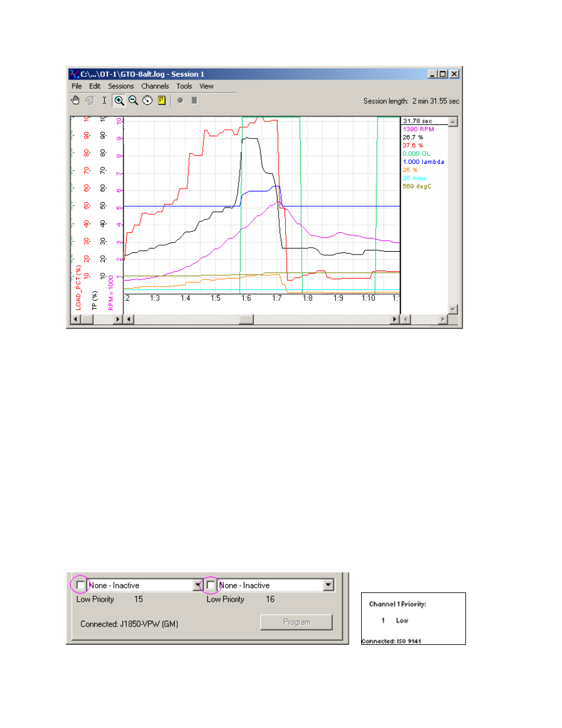Click right arrow of legend horizontal scrollbar
The image size is (562, 728).
[443, 319]
